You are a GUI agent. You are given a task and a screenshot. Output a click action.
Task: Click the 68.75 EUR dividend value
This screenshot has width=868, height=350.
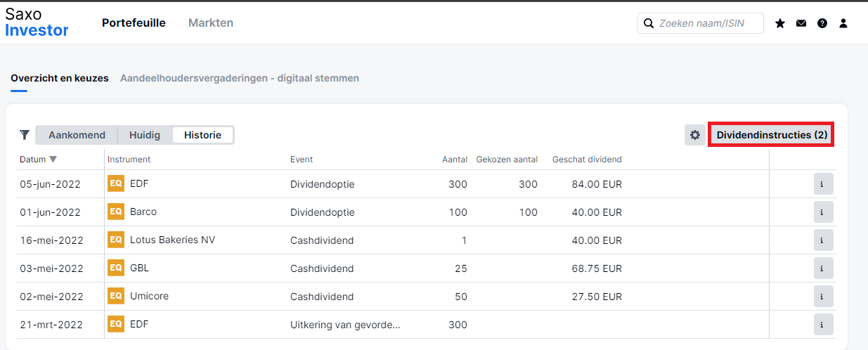click(x=597, y=268)
